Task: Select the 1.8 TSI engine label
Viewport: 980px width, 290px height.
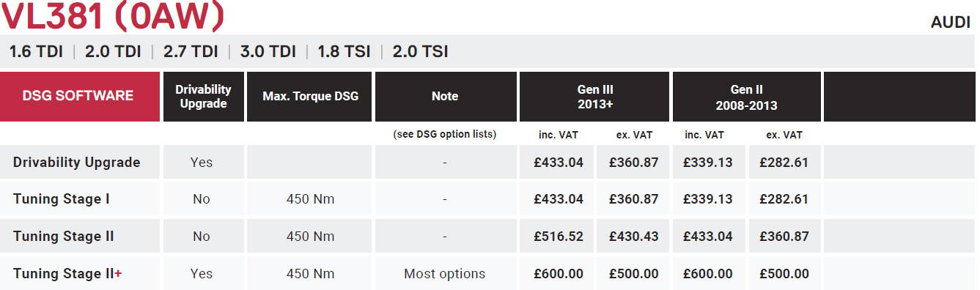Action: 344,52
